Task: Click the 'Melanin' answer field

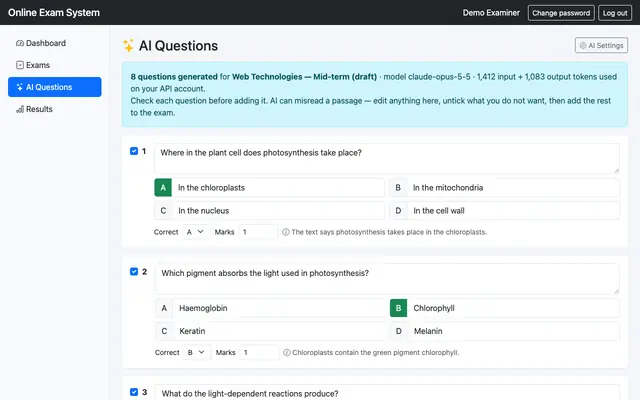Action: pos(513,331)
